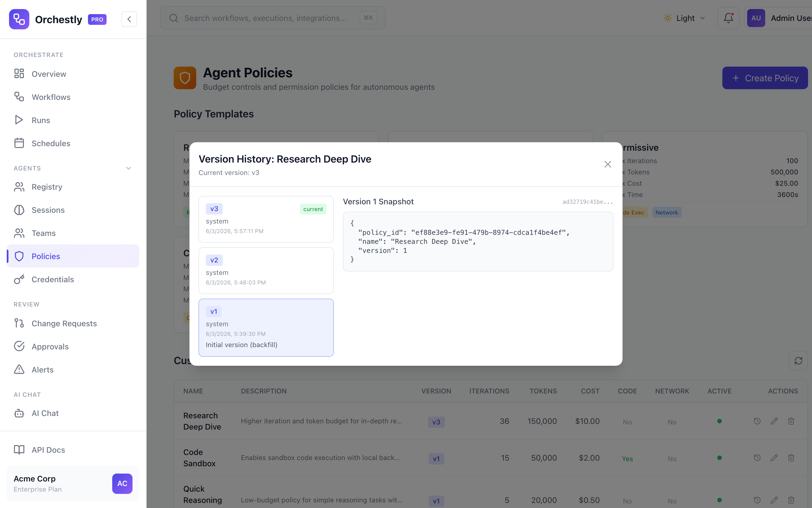The width and height of the screenshot is (812, 508).
Task: Edit the Code Sandbox policy
Action: click(774, 457)
